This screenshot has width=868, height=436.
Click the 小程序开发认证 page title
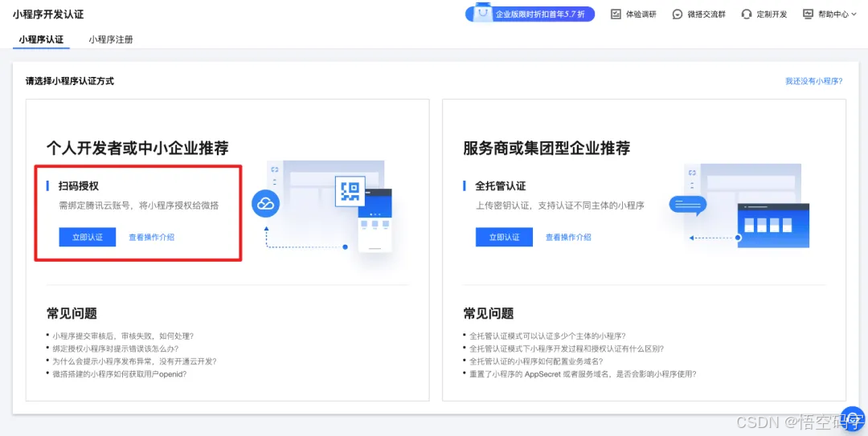click(x=47, y=14)
